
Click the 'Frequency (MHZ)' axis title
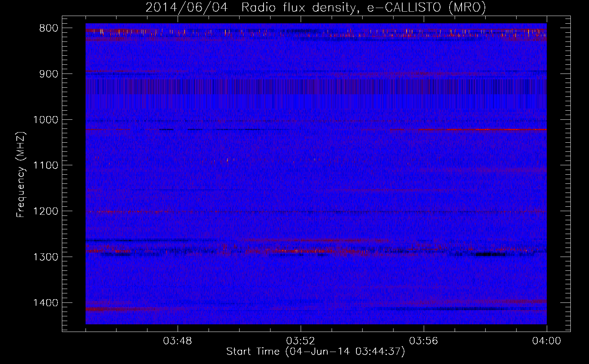coord(21,174)
